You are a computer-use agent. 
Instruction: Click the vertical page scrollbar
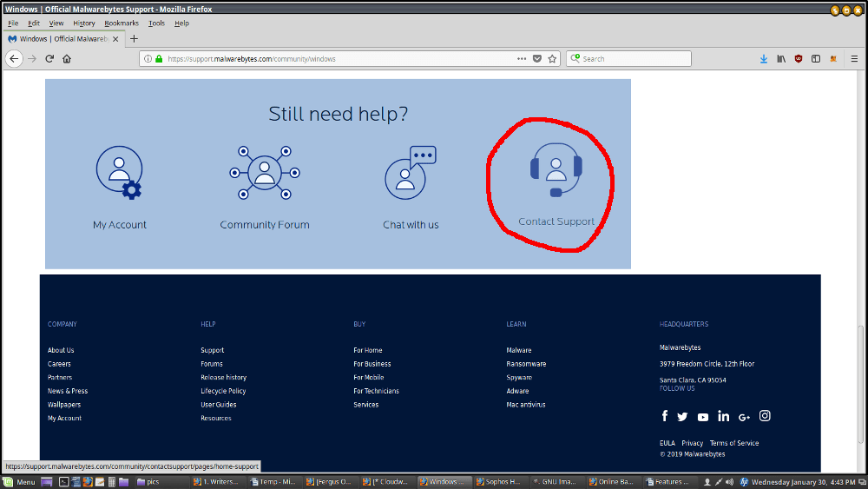pos(861,384)
